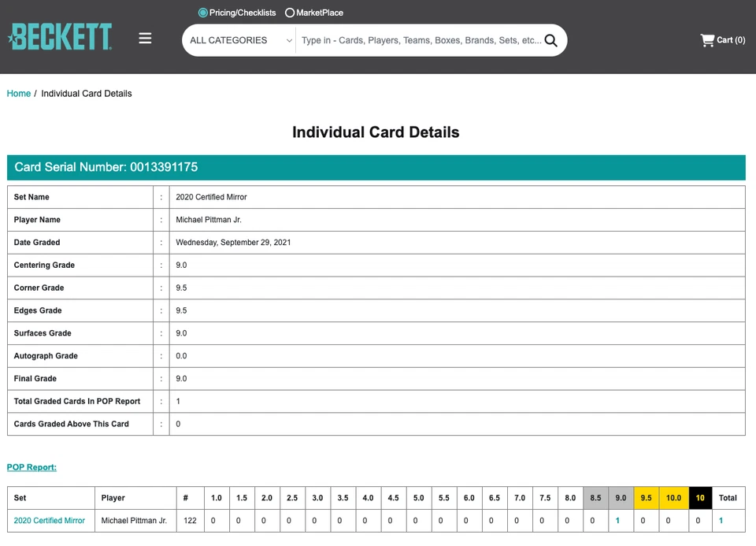Click the Set column header in POP table
756x546 pixels.
coord(51,498)
